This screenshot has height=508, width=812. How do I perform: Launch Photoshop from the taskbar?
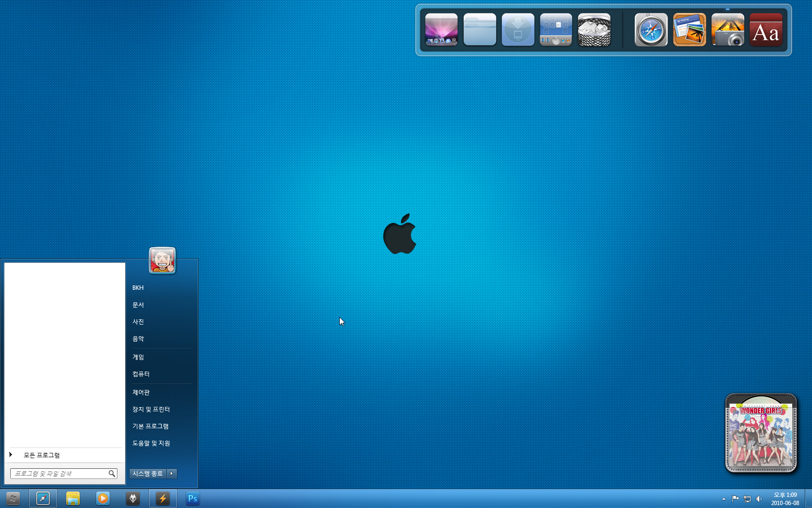[193, 498]
